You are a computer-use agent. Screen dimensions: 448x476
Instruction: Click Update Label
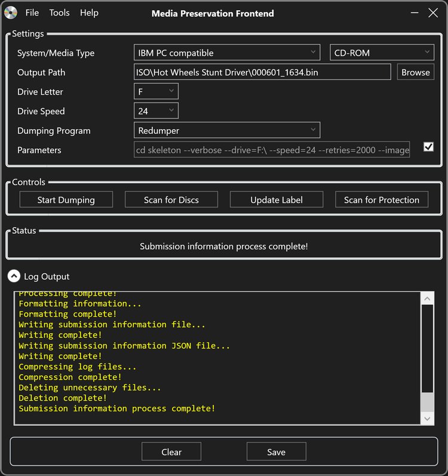(x=277, y=200)
